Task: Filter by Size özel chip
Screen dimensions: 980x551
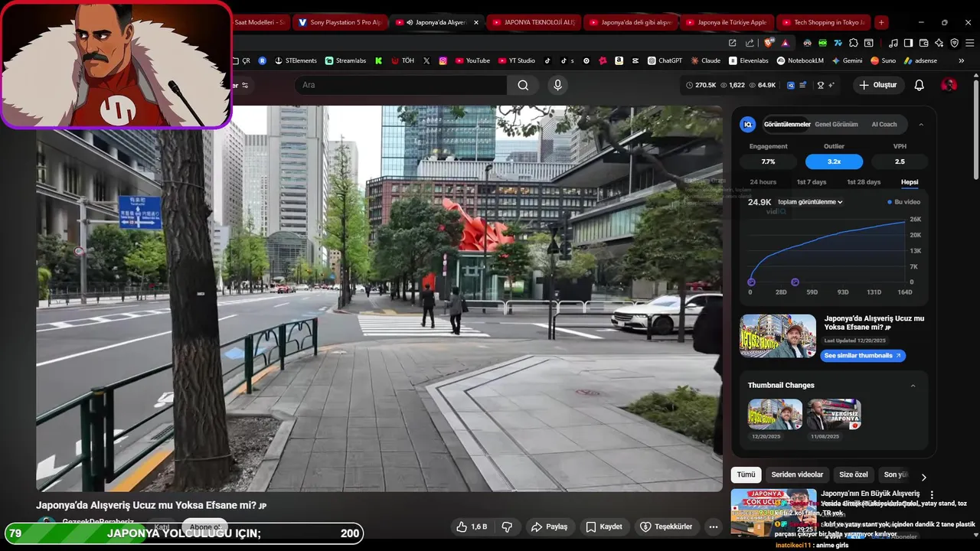Action: tap(853, 474)
